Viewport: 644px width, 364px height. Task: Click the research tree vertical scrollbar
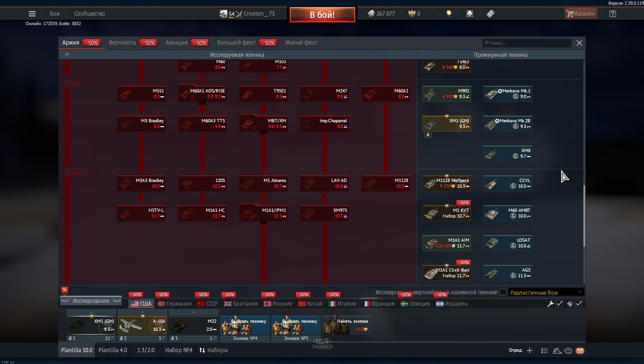(x=584, y=215)
